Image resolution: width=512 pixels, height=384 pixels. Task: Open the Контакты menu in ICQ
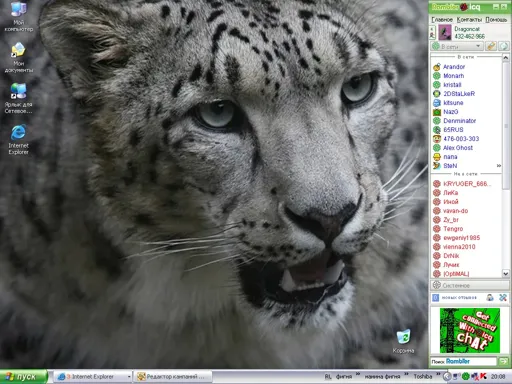coord(469,20)
